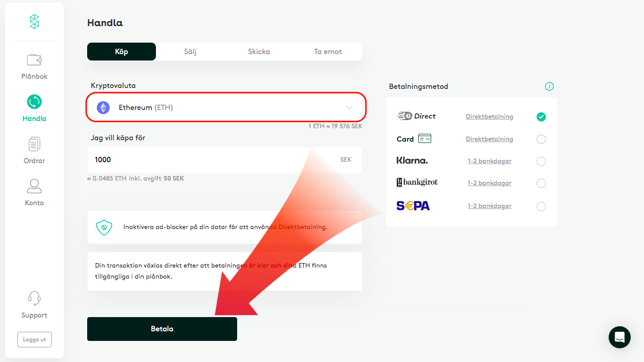Image resolution: width=644 pixels, height=362 pixels.
Task: Select the SEPA payment option
Action: click(541, 207)
